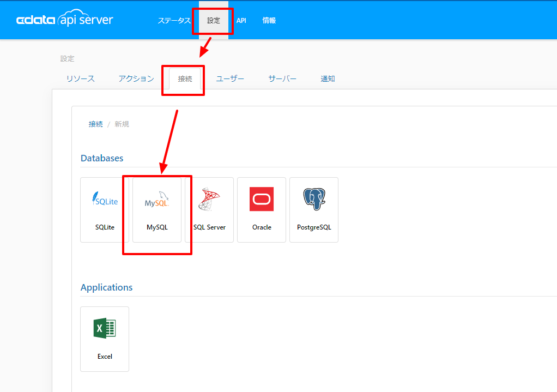The image size is (557, 392).
Task: Open the ステータス menu
Action: click(174, 21)
